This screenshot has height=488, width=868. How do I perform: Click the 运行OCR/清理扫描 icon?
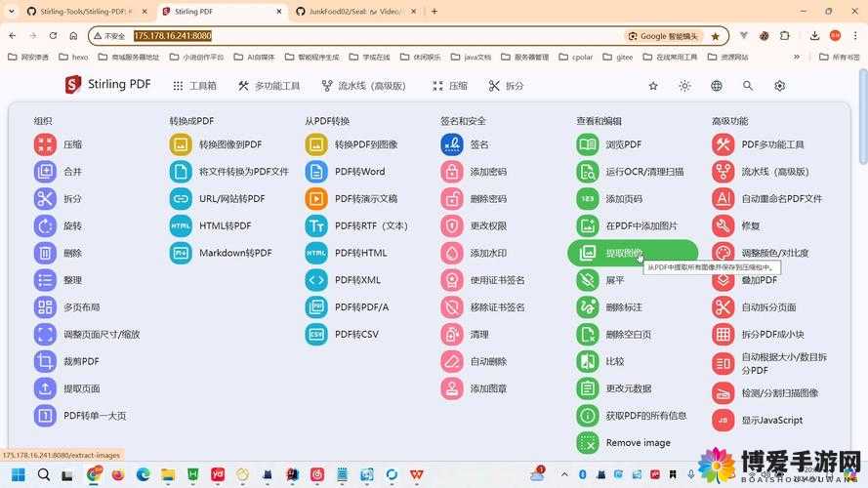(x=588, y=172)
